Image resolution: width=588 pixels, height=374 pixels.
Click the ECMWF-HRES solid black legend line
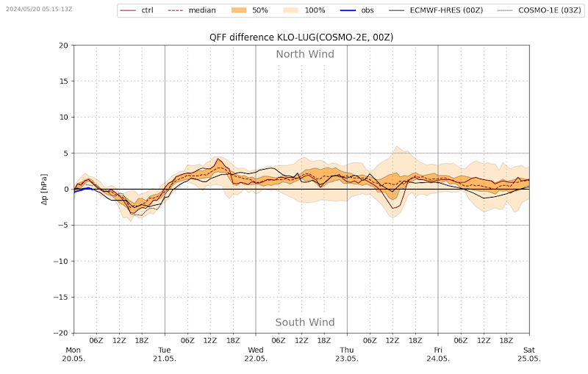click(x=396, y=10)
